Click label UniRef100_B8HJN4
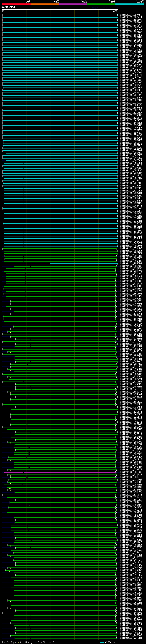Image resolution: width=146 pixels, height=644 pixels. 131,359
